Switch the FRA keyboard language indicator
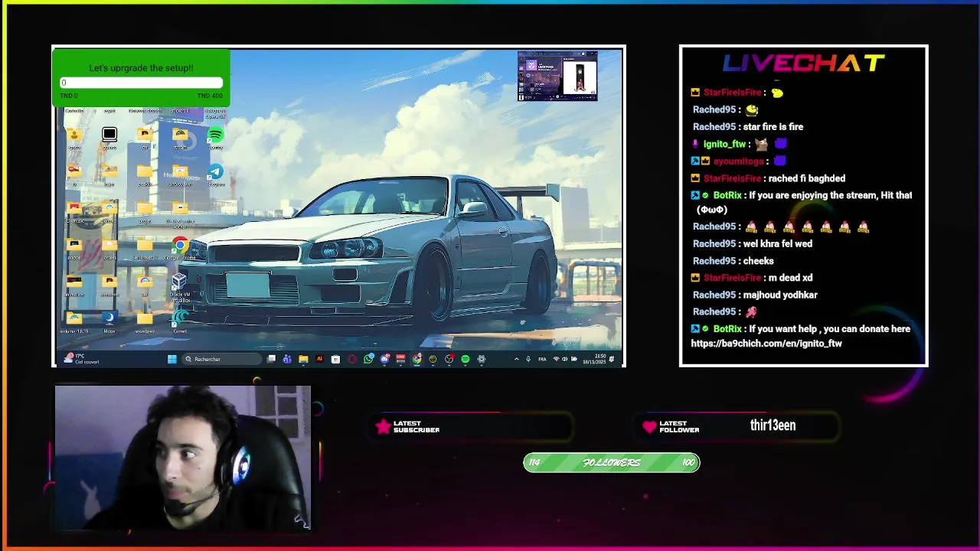980x551 pixels. point(542,359)
